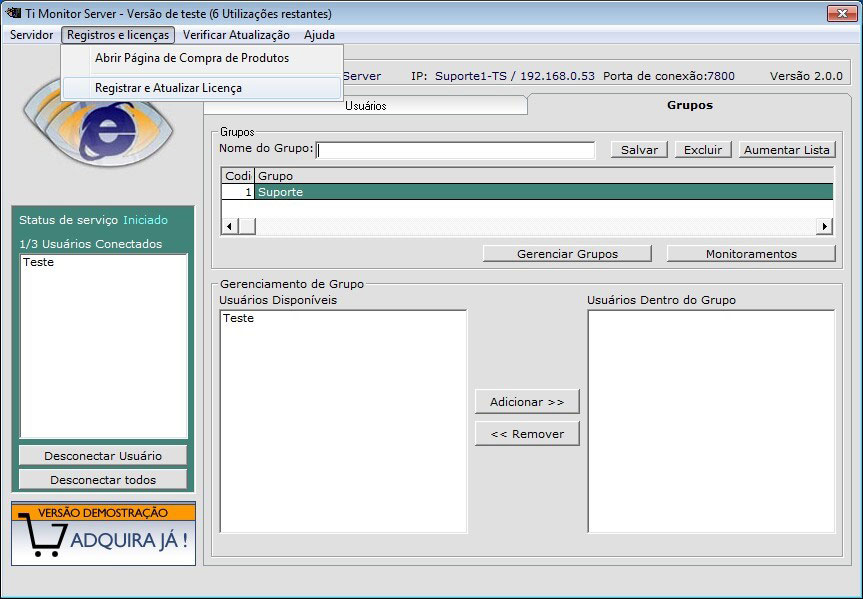This screenshot has height=599, width=863.
Task: Select Registrar e Atualizar Licença menu entry
Action: coord(168,88)
